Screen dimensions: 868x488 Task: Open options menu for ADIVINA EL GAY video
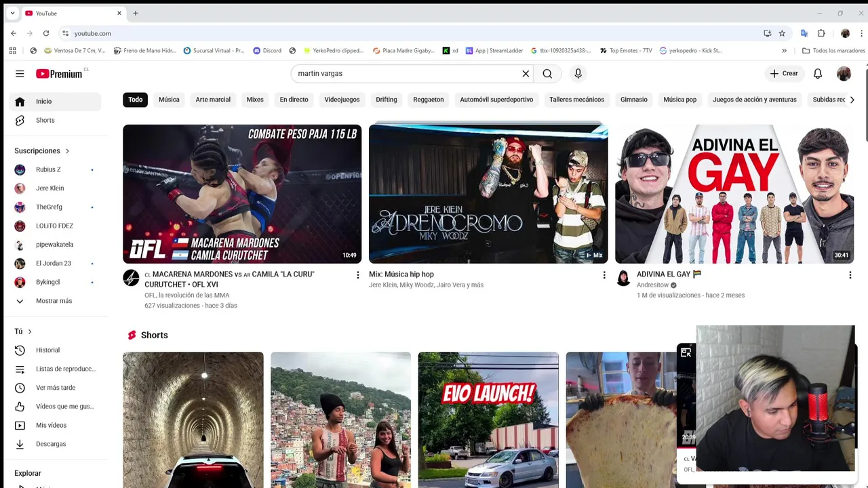(850, 275)
